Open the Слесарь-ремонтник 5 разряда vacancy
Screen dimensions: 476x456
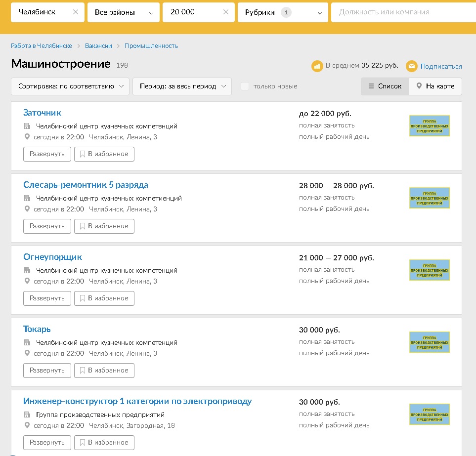86,185
